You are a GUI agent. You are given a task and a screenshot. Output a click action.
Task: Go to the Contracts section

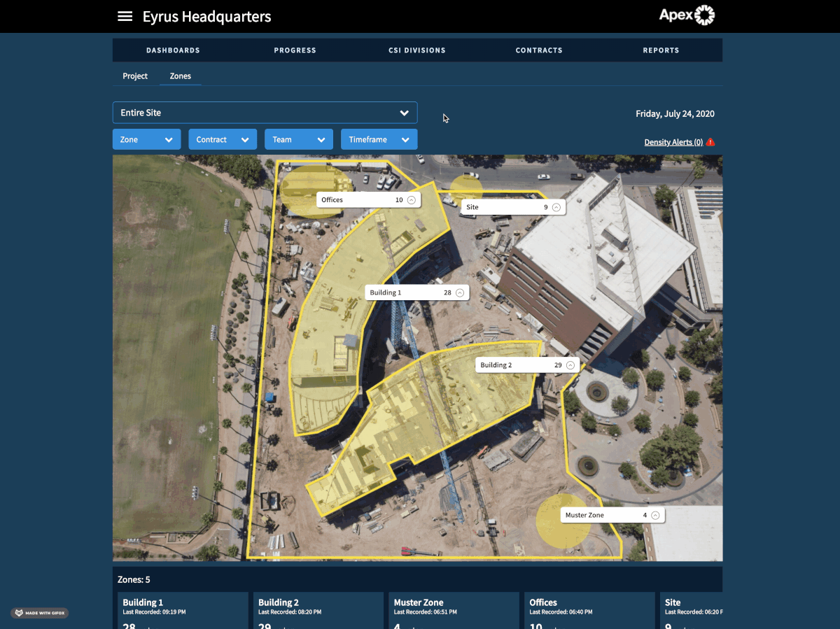click(x=539, y=50)
